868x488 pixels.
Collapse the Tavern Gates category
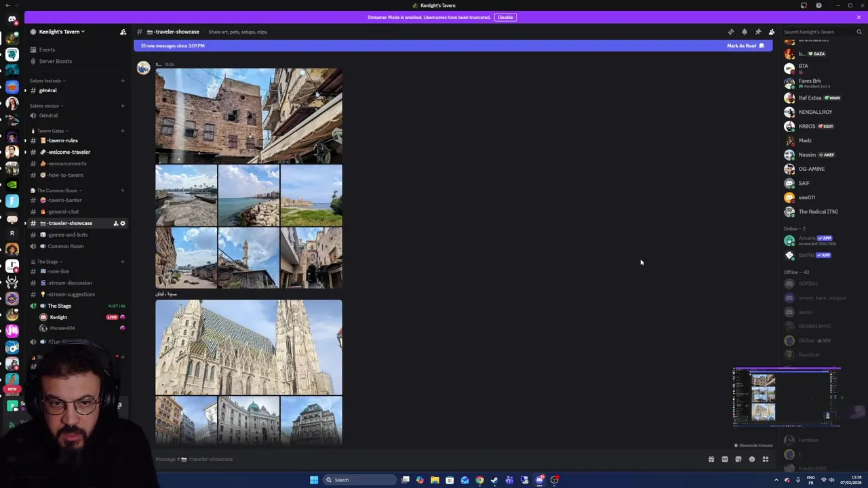pos(50,131)
